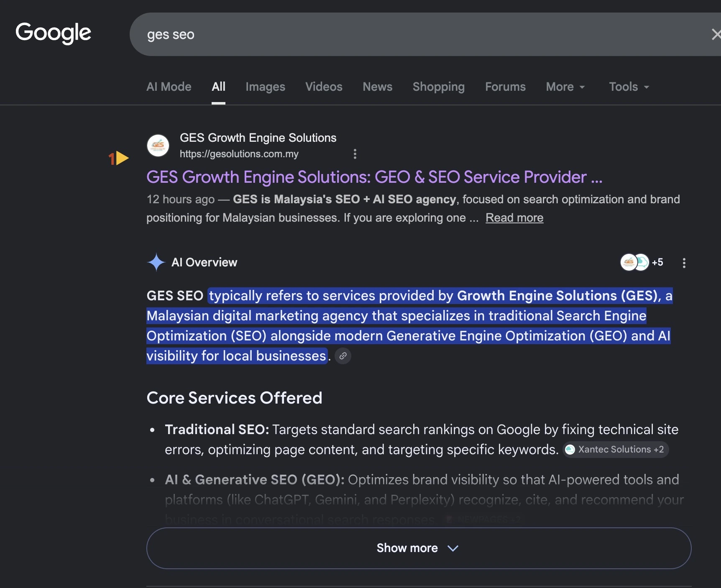Click the '12 hours ago' timestamp

tap(181, 199)
